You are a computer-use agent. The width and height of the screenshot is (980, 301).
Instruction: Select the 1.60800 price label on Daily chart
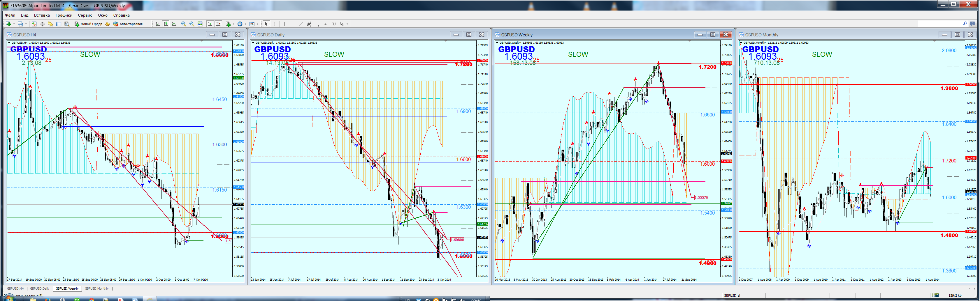(x=457, y=239)
